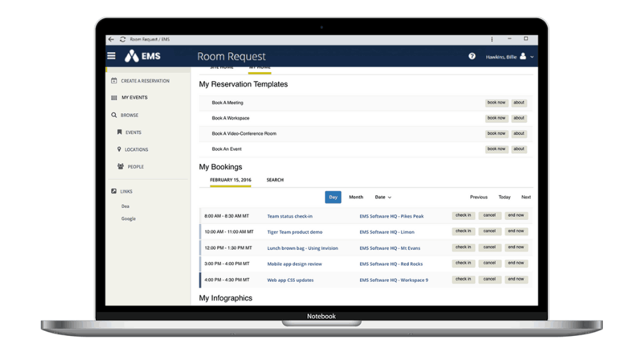Open Team status check-in booking

290,216
